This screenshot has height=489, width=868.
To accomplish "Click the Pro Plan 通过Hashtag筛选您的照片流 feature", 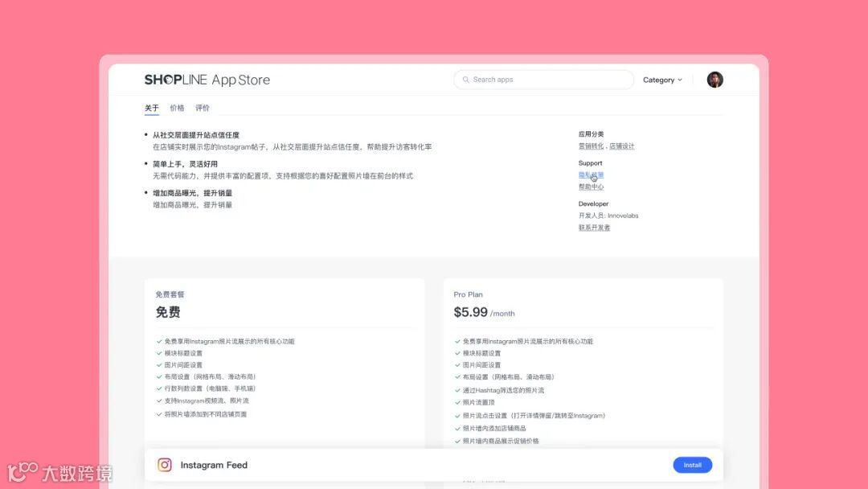I will [x=503, y=390].
